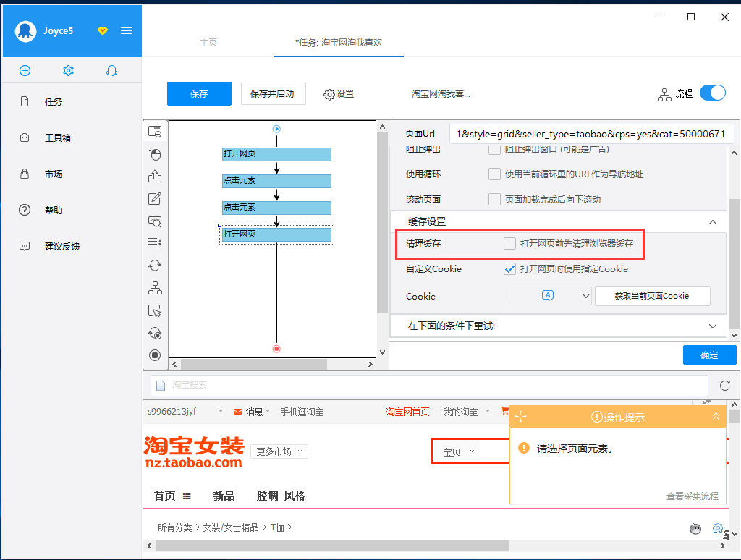Viewport: 741px width, 560px height.
Task: Select the End/Stop workflow tool icon
Action: (x=155, y=355)
